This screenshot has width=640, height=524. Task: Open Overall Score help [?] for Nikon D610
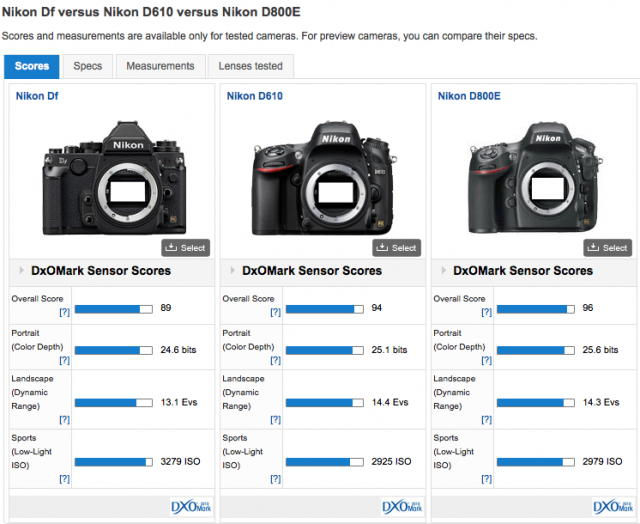[x=276, y=312]
